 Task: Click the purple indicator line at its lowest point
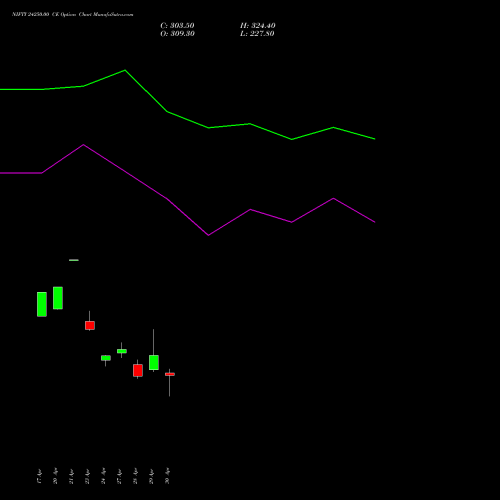[208, 235]
